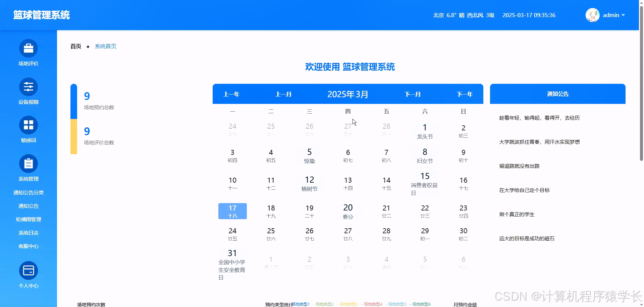
Task: Select the 敏感词 sidebar icon
Action: (29, 125)
